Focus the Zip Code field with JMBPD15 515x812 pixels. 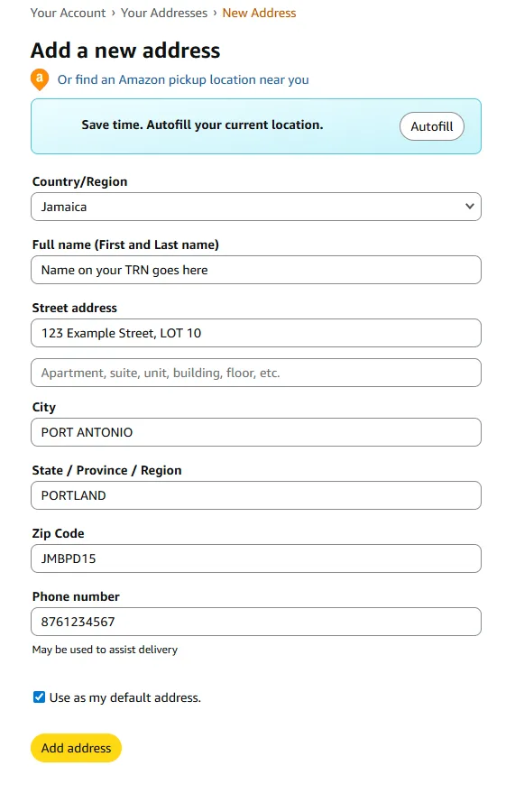255,558
